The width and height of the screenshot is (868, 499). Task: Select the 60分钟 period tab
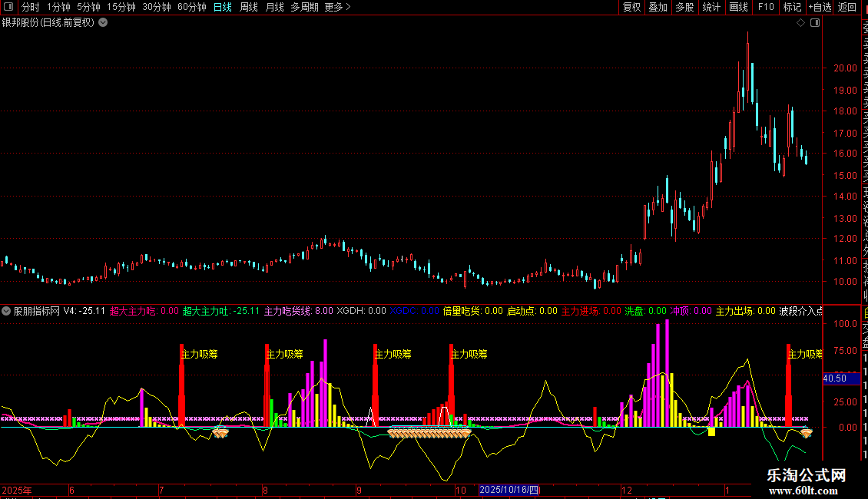pos(191,8)
